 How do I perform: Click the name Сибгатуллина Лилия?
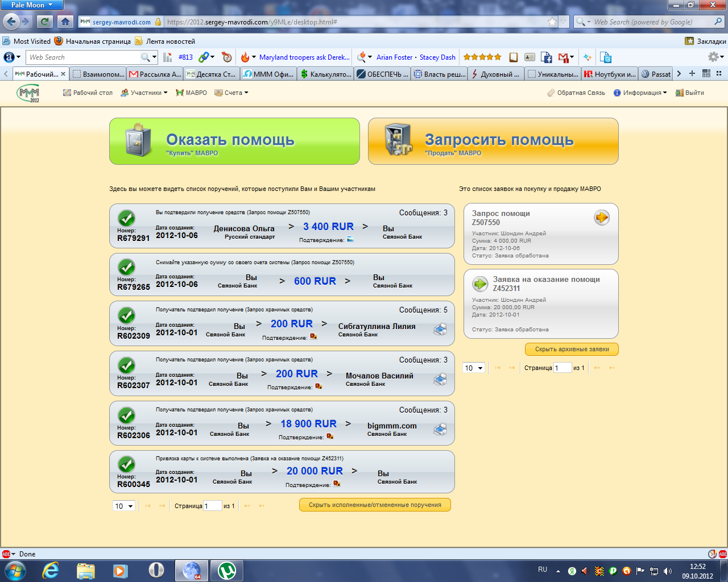377,326
